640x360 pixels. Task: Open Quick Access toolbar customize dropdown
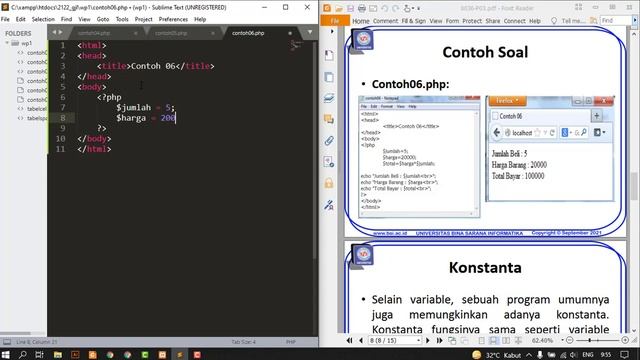pos(419,8)
